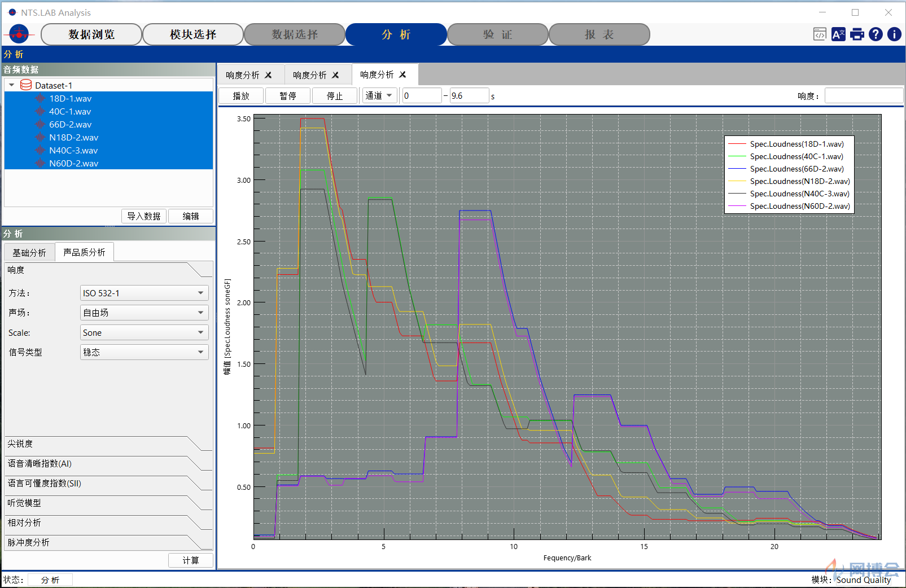Expand the 脉冲度分析 section
This screenshot has width=906, height=588.
tap(108, 542)
